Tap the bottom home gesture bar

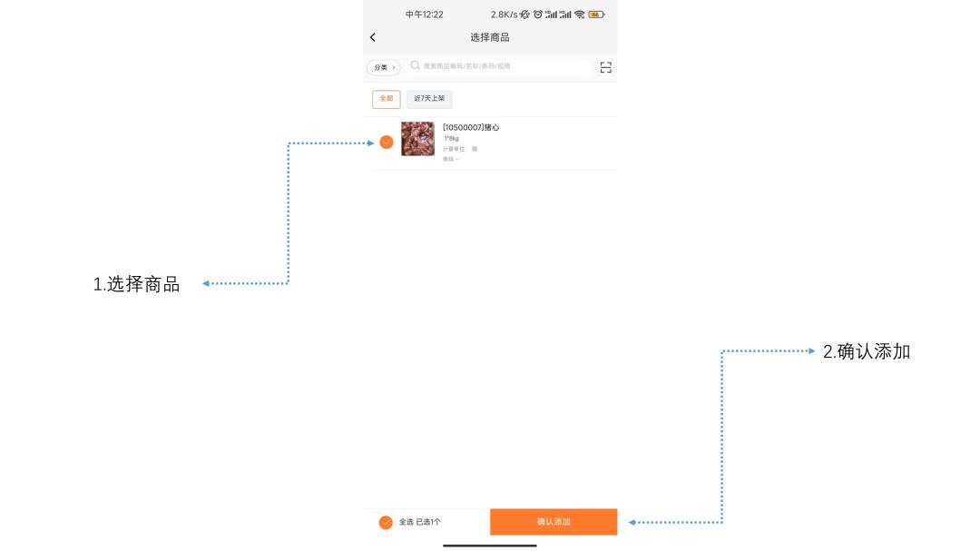[x=490, y=546]
